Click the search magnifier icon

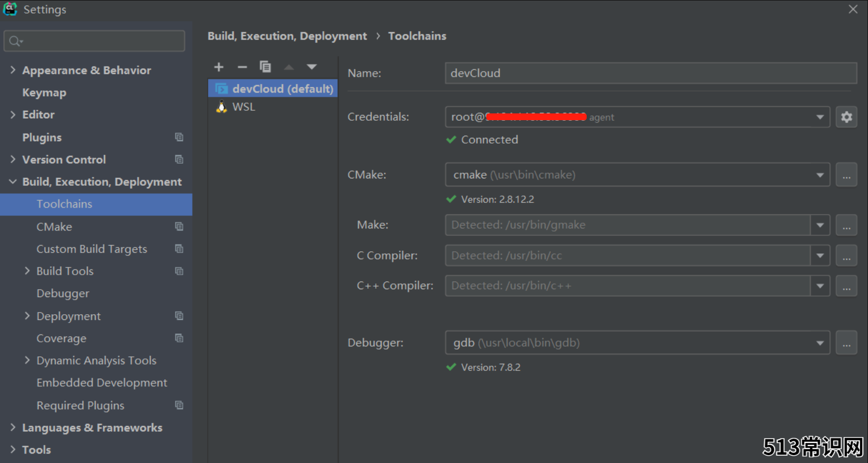coord(16,41)
